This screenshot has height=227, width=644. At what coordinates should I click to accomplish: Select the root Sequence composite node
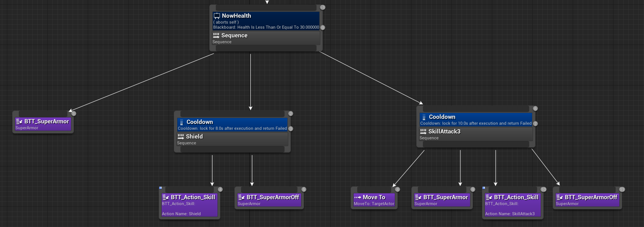point(266,38)
